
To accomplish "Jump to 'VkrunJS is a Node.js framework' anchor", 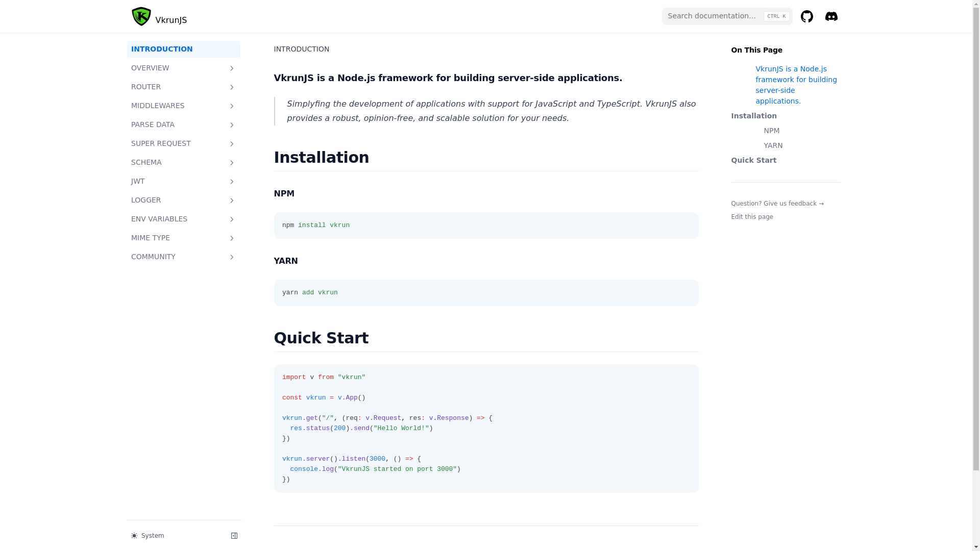I will (796, 85).
